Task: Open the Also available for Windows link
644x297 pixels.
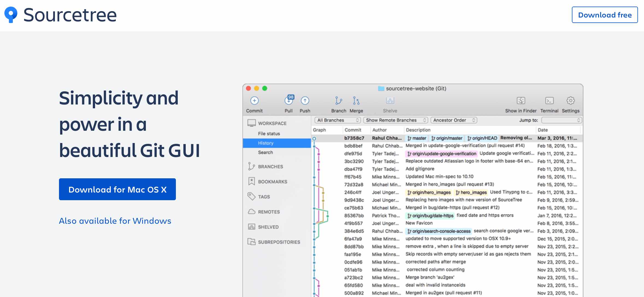Action: [115, 221]
